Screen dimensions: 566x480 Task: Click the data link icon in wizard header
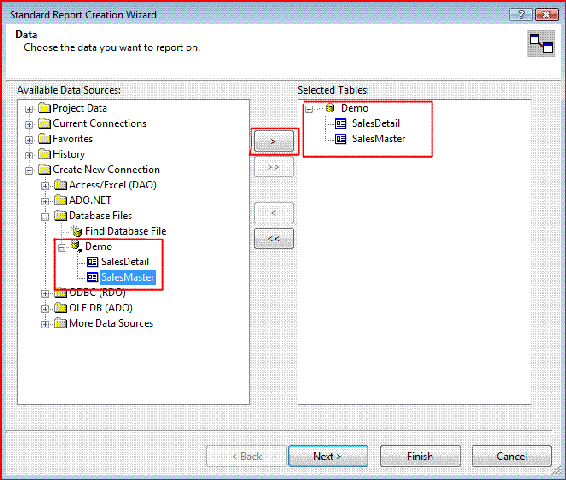pyautogui.click(x=541, y=44)
